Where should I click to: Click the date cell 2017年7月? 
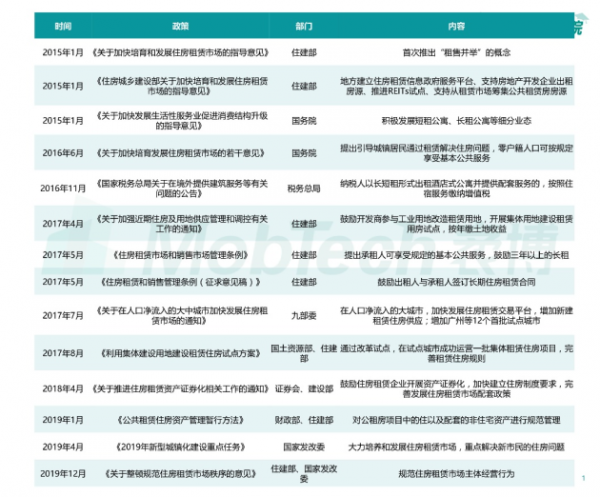click(x=63, y=316)
